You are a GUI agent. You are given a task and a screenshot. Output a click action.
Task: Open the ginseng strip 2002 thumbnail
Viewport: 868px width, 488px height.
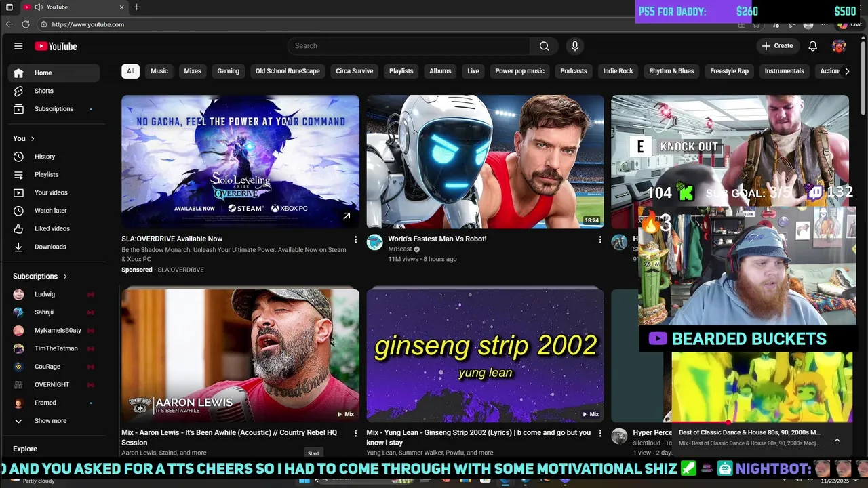point(485,355)
